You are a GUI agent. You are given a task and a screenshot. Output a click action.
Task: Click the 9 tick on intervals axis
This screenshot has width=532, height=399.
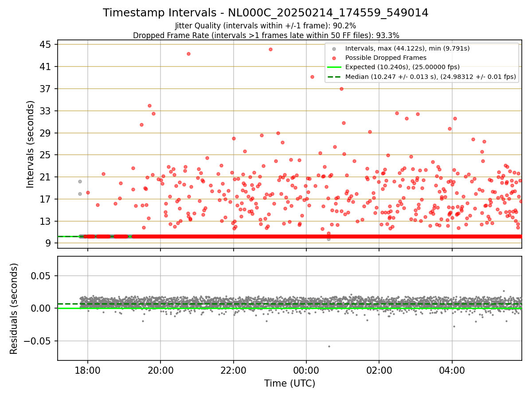pos(48,243)
